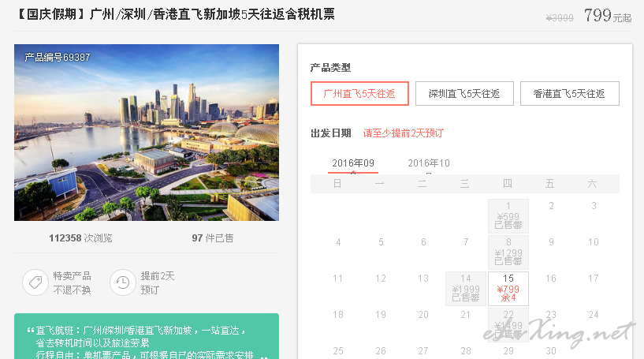Click the 97 件已售 sold count

pyautogui.click(x=212, y=238)
